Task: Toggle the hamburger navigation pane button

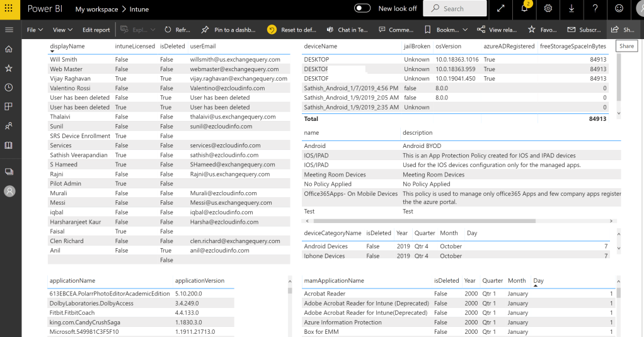Action: 9,30
